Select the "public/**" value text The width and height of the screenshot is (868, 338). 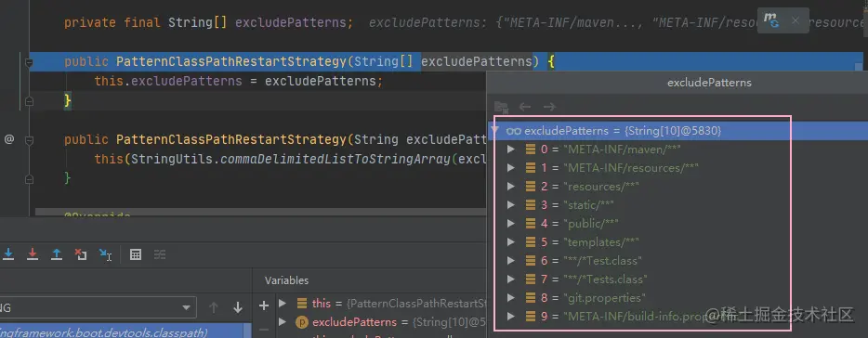tap(591, 224)
